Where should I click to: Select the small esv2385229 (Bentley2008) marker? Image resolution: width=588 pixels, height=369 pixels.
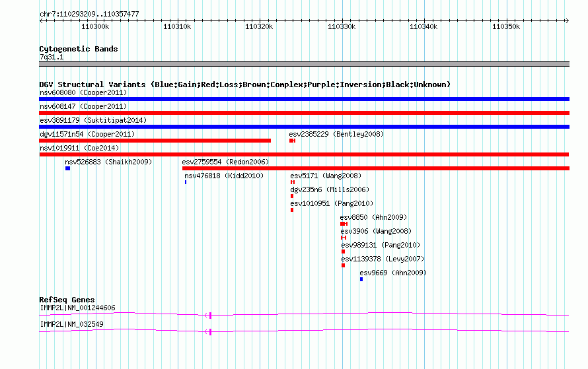pos(293,141)
